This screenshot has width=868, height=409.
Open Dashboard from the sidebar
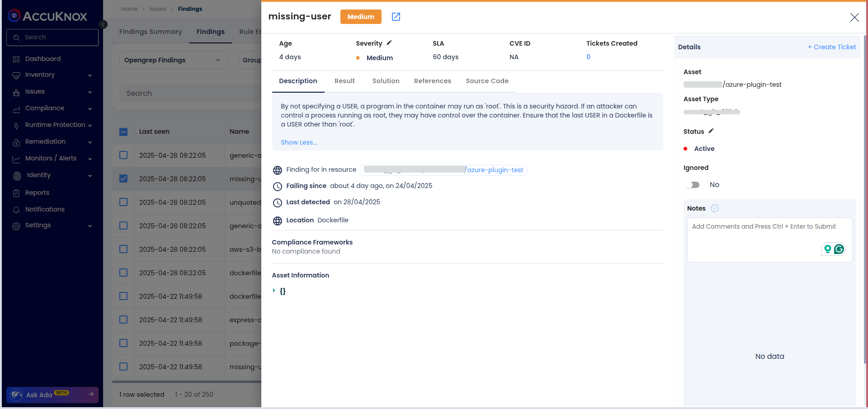43,59
